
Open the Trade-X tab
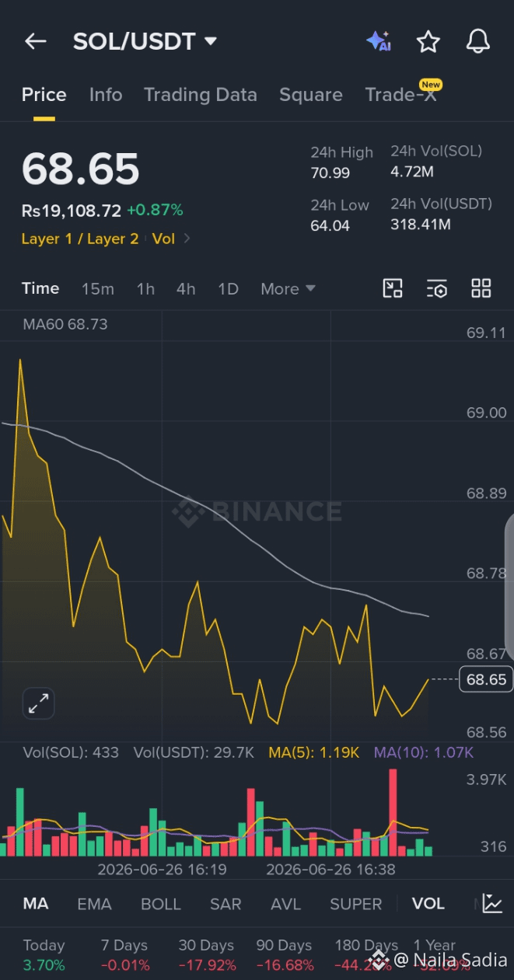coord(401,95)
